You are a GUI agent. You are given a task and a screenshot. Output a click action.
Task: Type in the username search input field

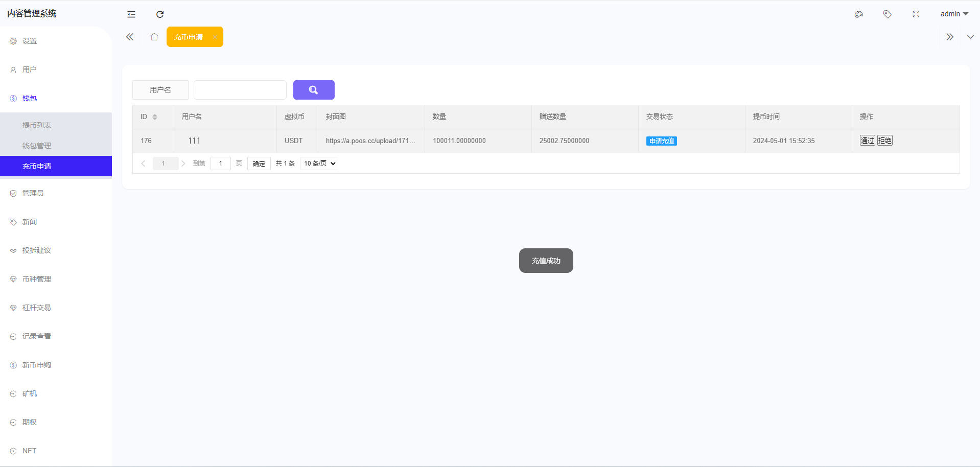coord(240,89)
